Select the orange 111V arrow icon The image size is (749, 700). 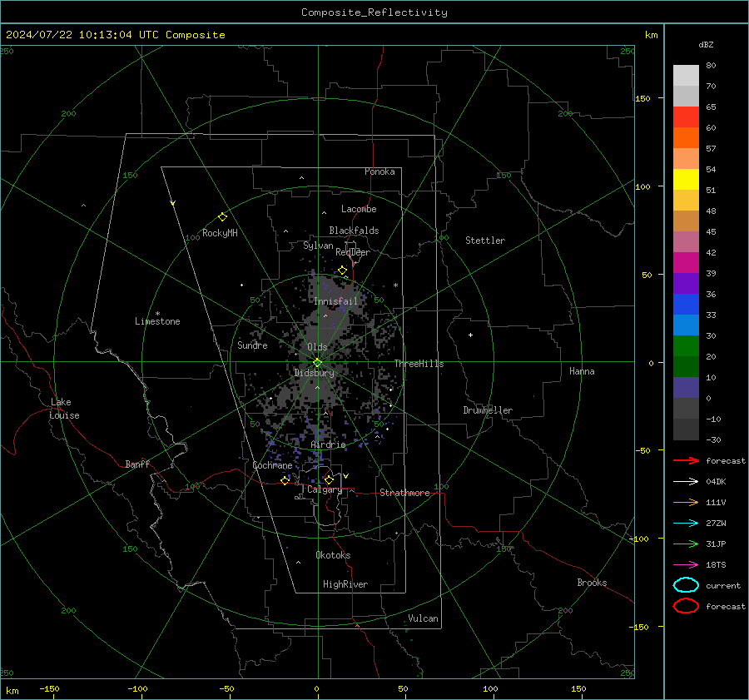tap(686, 502)
